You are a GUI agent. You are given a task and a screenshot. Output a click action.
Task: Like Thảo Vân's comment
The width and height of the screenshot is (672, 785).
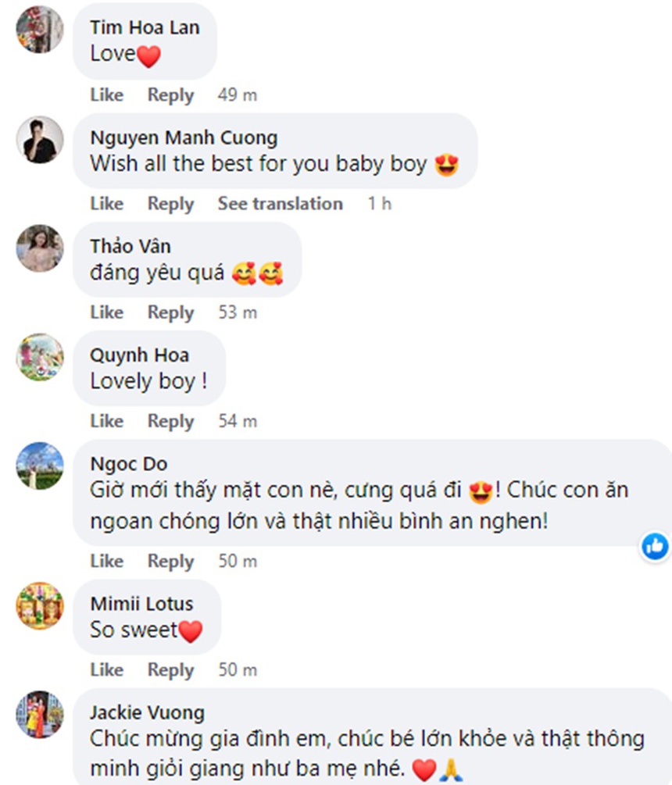tap(106, 312)
